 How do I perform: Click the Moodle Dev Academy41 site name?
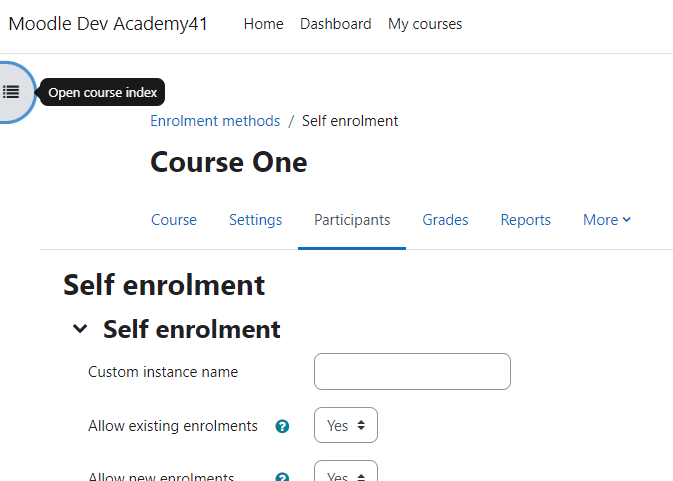tap(108, 24)
